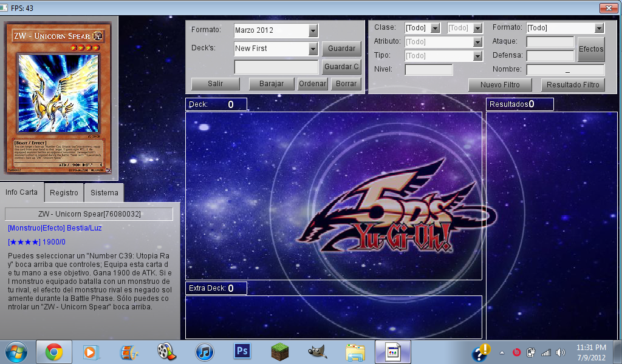Open the Windows Start menu orb
This screenshot has height=364, width=622.
pyautogui.click(x=16, y=352)
